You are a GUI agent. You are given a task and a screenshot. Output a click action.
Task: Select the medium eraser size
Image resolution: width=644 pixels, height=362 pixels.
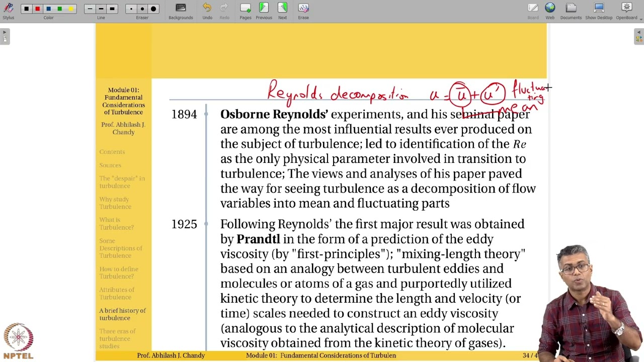142,9
